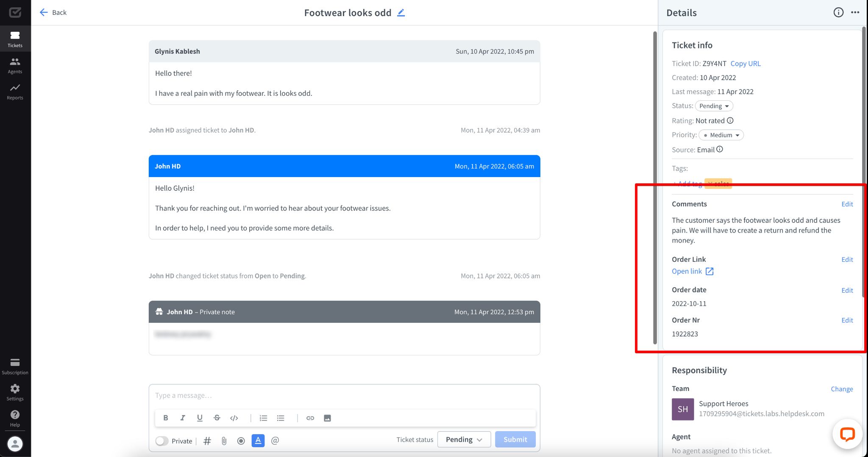Edit the Comments field
The width and height of the screenshot is (868, 457).
pos(847,204)
